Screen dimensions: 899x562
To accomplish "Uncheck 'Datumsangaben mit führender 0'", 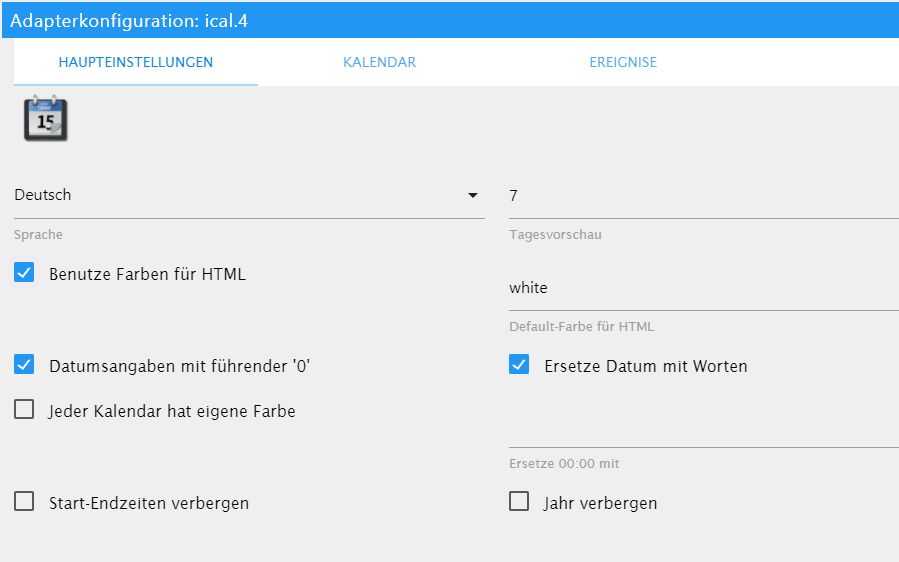I will tap(25, 365).
